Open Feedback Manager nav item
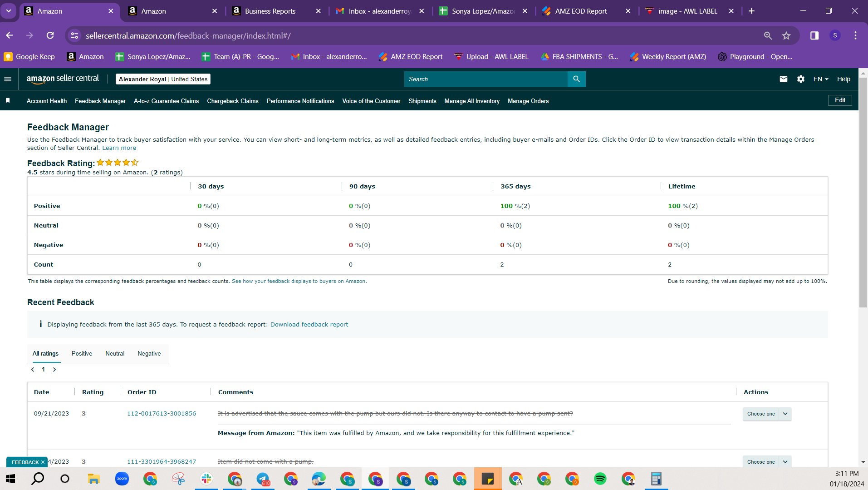 (x=100, y=101)
